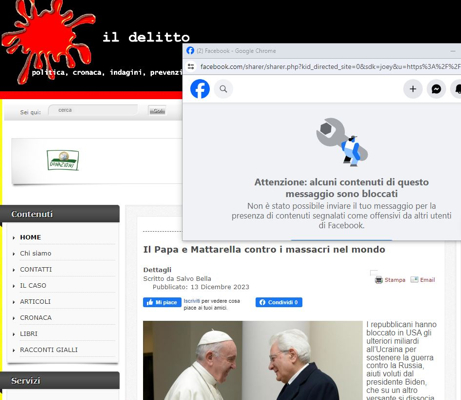
Task: Click the Pope and Mattarella photo
Action: point(253,360)
